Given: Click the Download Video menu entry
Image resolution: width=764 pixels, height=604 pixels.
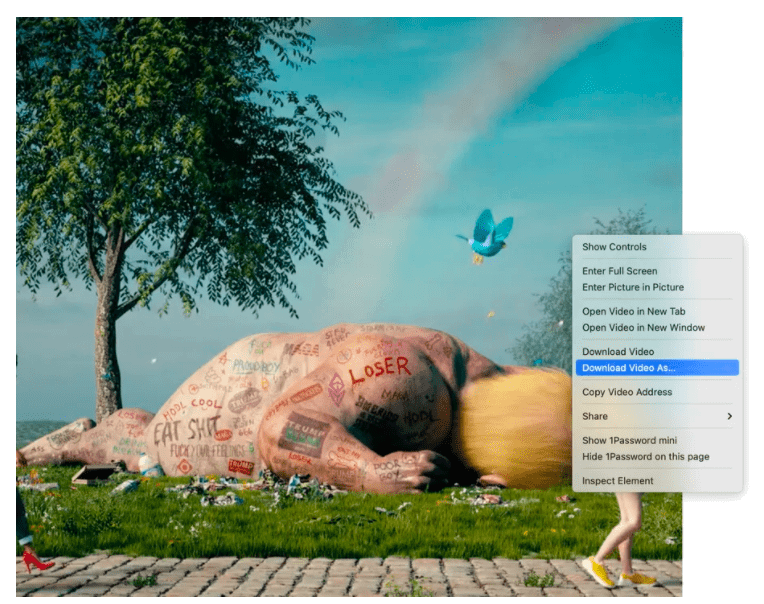Looking at the screenshot, I should click(x=617, y=352).
